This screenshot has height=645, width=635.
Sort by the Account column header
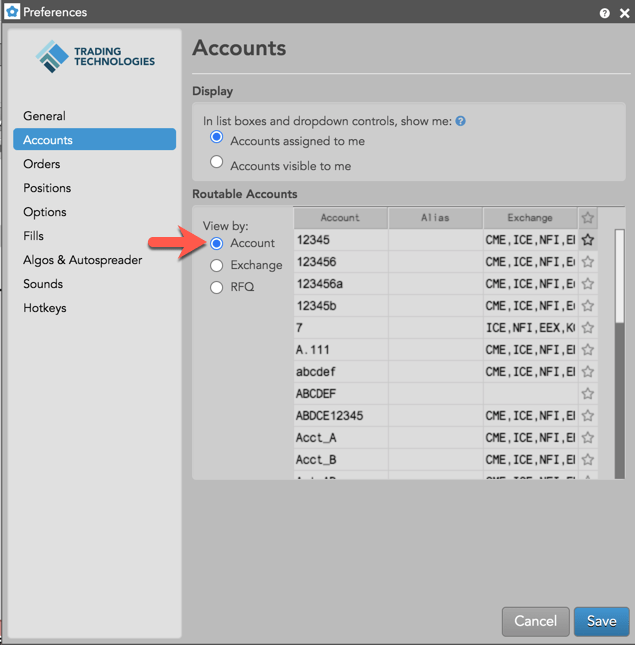tap(340, 218)
